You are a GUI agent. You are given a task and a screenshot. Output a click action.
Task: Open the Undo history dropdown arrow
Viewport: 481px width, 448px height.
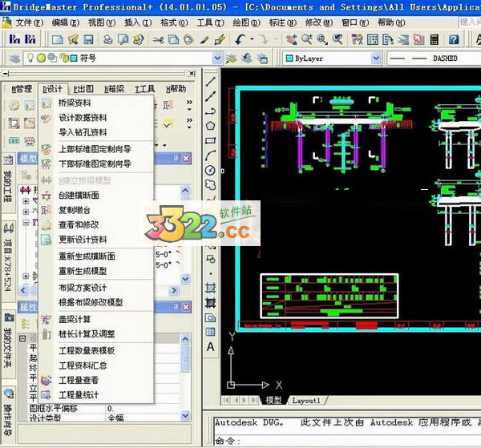click(252, 39)
